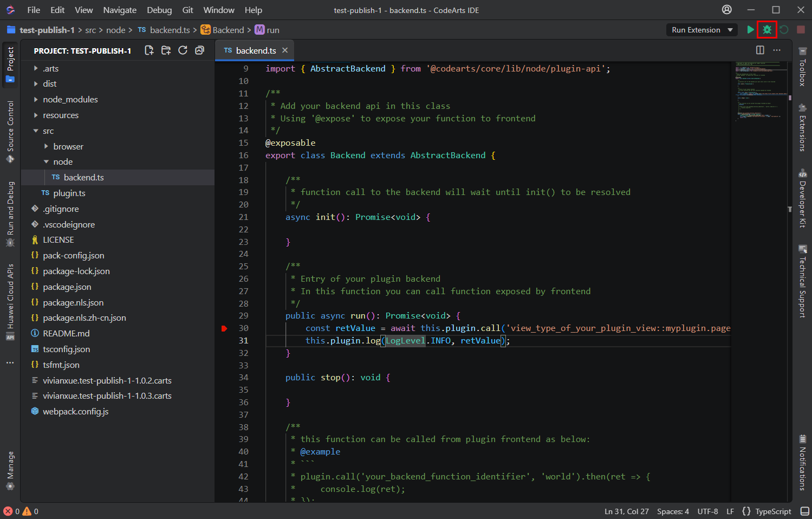Click the errors and warnings count in status bar
This screenshot has height=519, width=812.
[21, 511]
